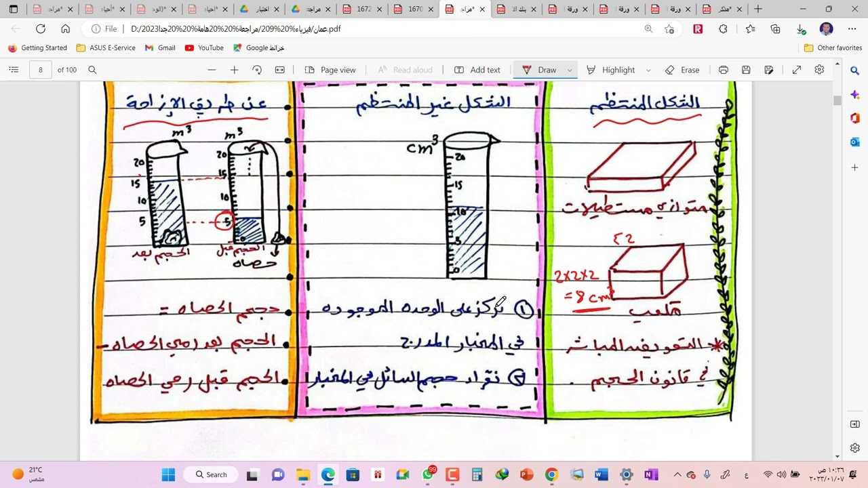Click the PDF vertical scrollbar thumb
The width and height of the screenshot is (868, 488).
(837, 100)
